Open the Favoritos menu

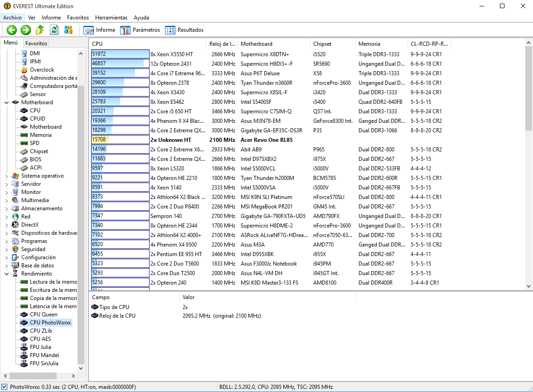(x=78, y=18)
